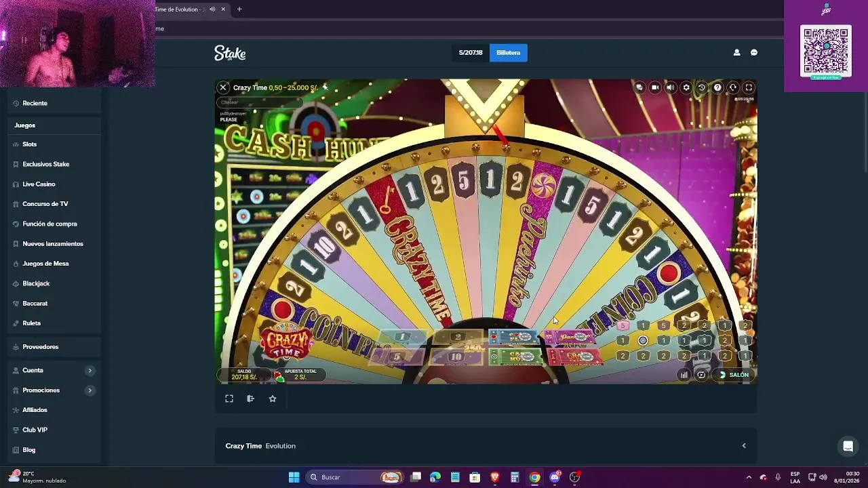Toggle fullscreen mode below the game
Viewport: 868px width, 488px height.
point(229,399)
